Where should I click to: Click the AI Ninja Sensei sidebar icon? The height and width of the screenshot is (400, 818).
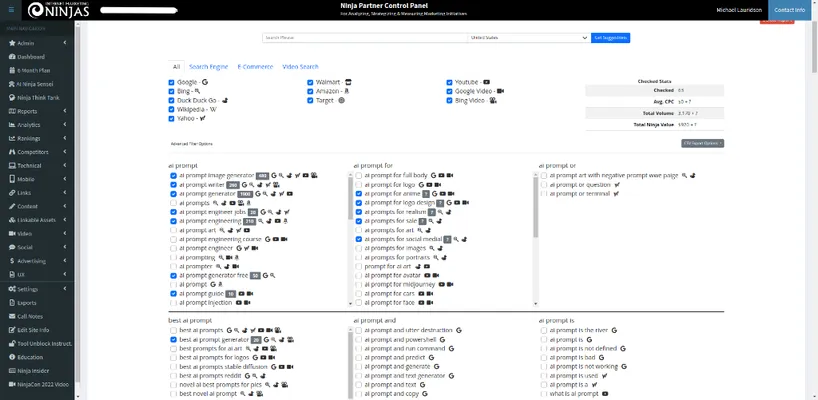pos(10,84)
